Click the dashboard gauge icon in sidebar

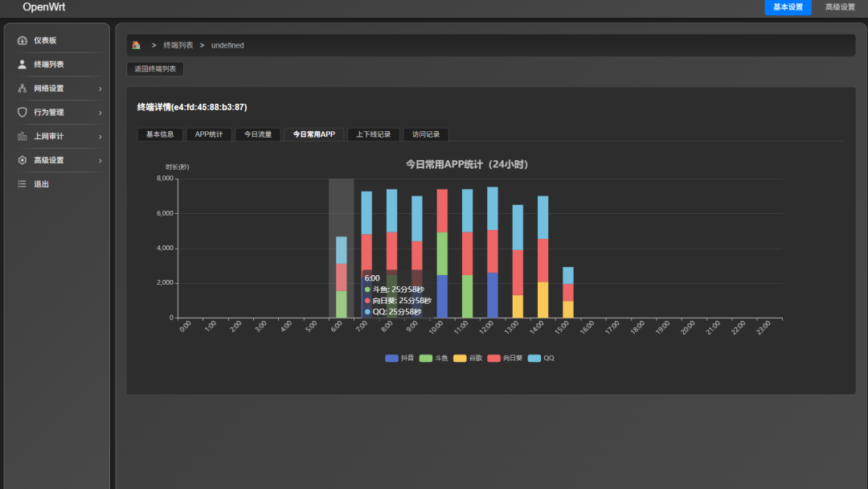tap(23, 40)
